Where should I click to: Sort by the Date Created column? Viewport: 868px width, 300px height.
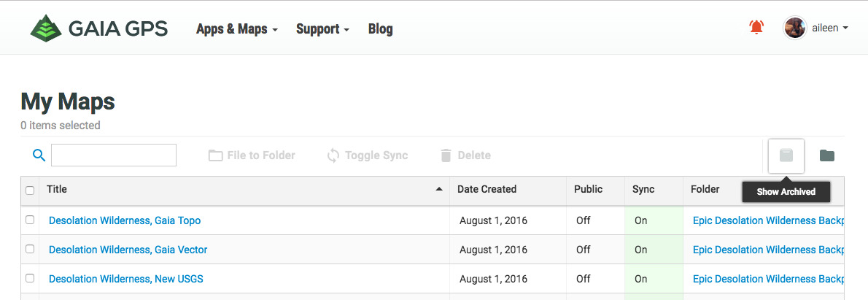point(487,189)
